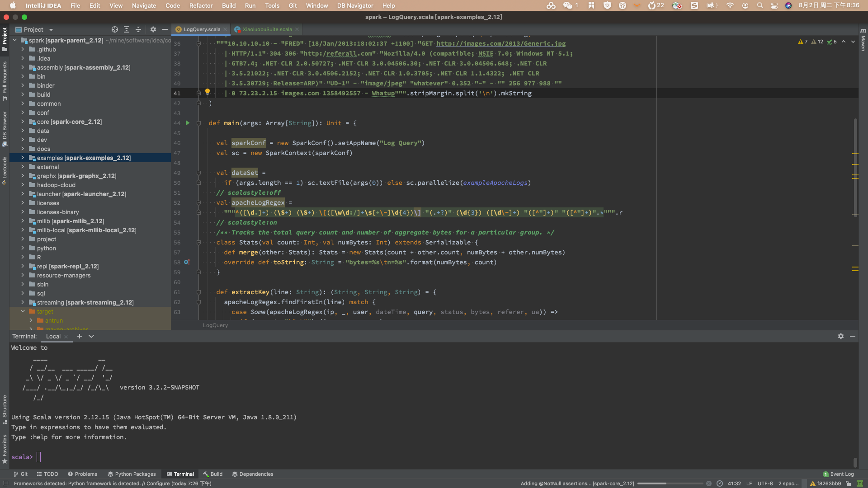Click the background task progress bar

(670, 483)
